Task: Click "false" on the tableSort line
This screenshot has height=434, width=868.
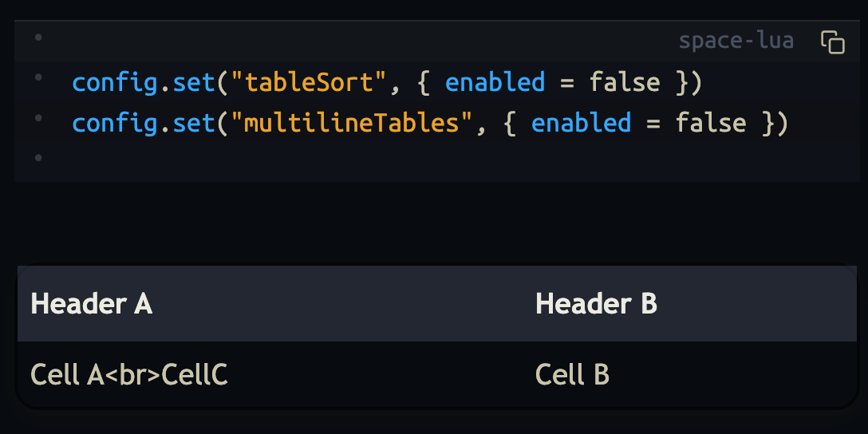Action: (625, 82)
